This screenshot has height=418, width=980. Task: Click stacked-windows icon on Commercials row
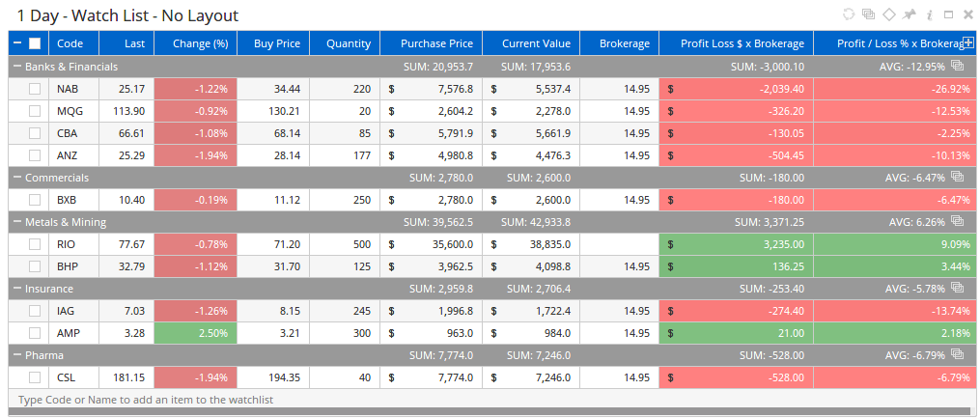[957, 177]
